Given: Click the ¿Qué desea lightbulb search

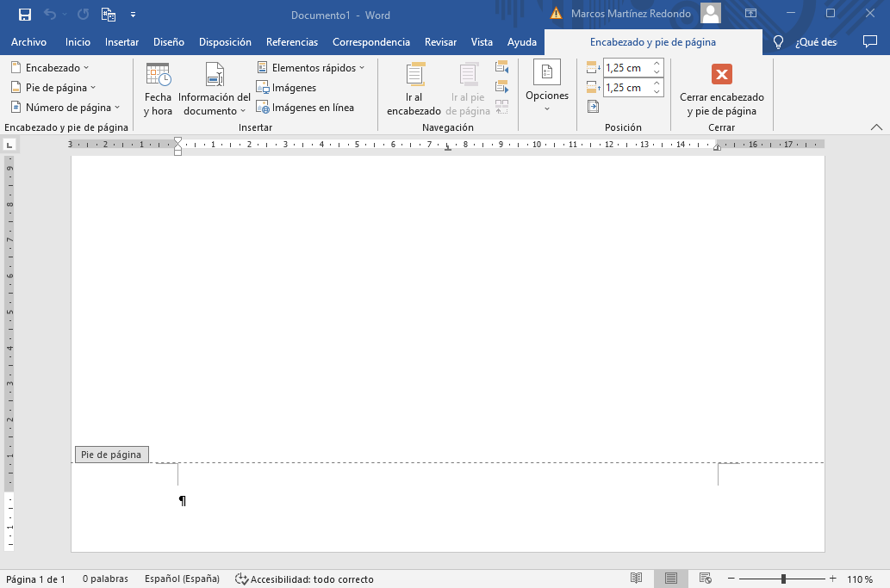Looking at the screenshot, I should pos(805,42).
